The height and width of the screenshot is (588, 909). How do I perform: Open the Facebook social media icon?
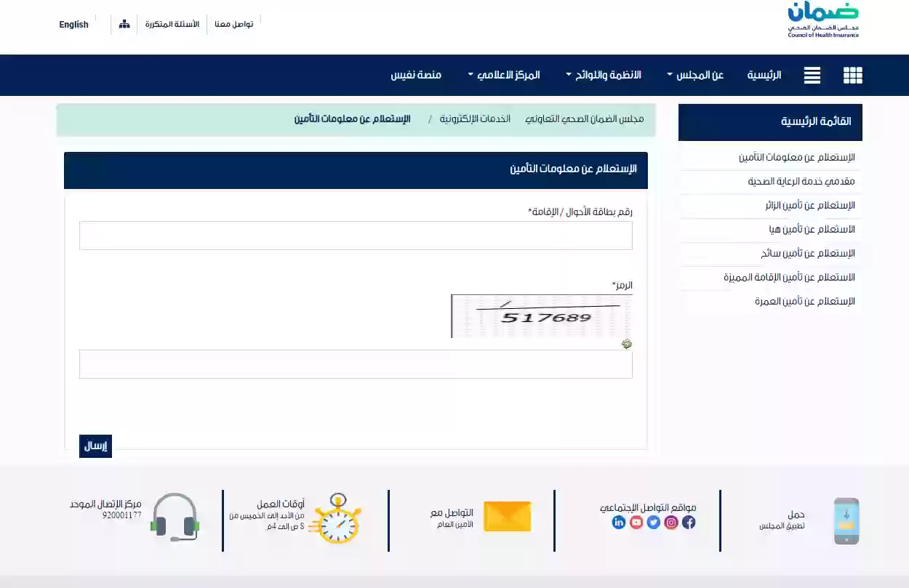click(x=688, y=522)
